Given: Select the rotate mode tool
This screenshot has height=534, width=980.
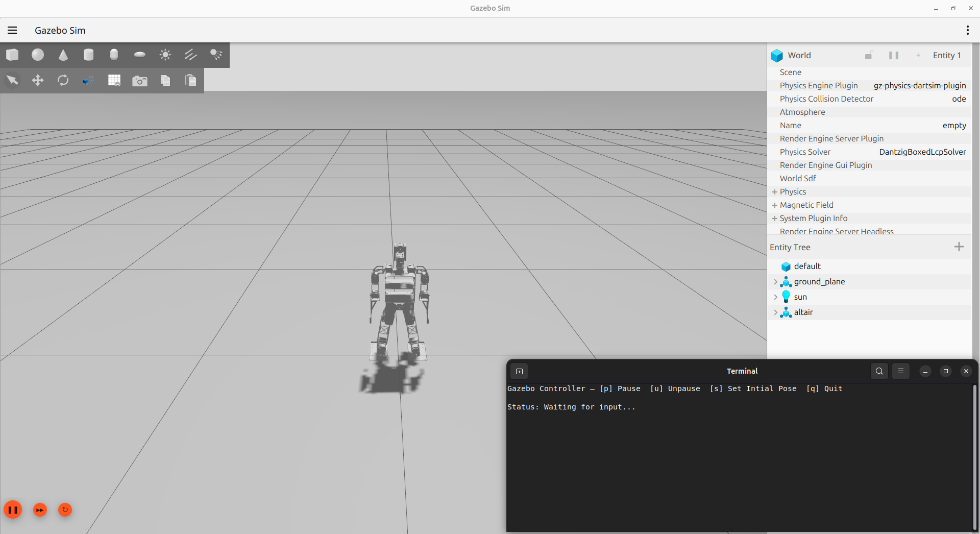Looking at the screenshot, I should tap(63, 80).
